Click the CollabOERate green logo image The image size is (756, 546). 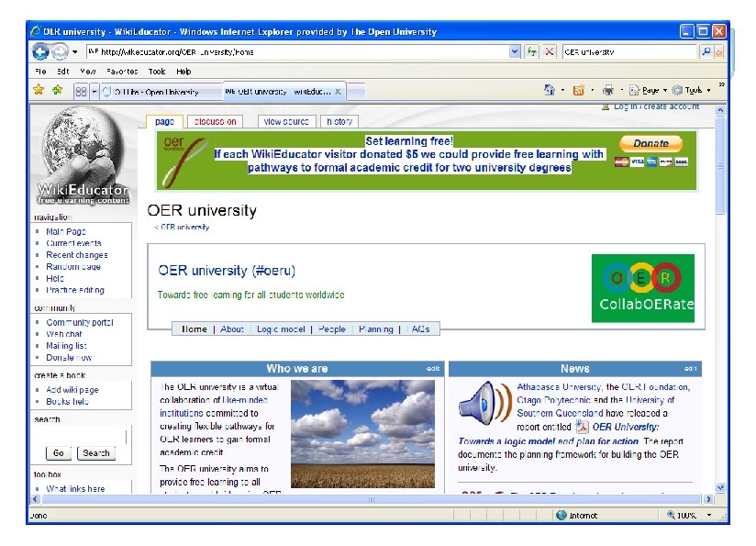pos(643,288)
